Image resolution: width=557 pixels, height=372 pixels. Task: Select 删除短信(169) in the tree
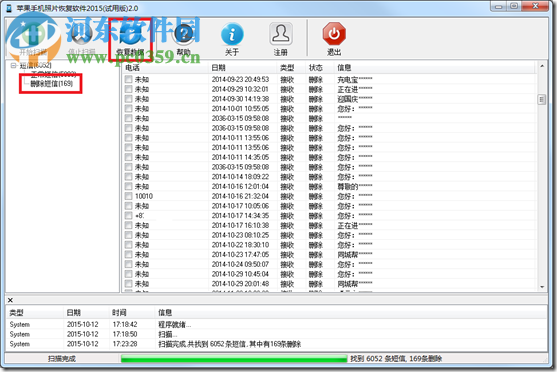(52, 84)
